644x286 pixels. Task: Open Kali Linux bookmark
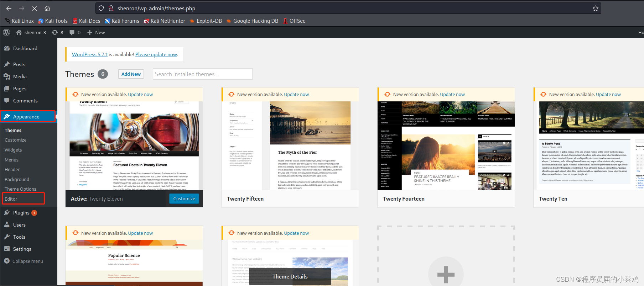19,21
